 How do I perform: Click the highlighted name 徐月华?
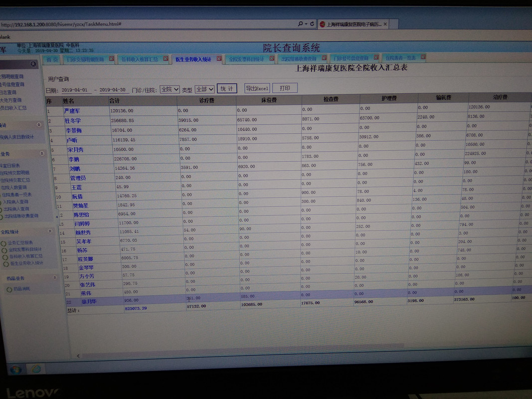89,302
